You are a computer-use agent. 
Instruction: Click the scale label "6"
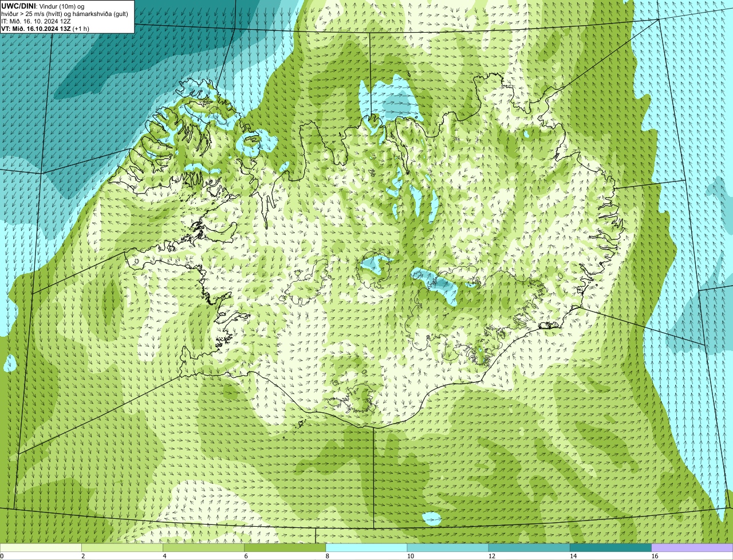[x=246, y=556]
